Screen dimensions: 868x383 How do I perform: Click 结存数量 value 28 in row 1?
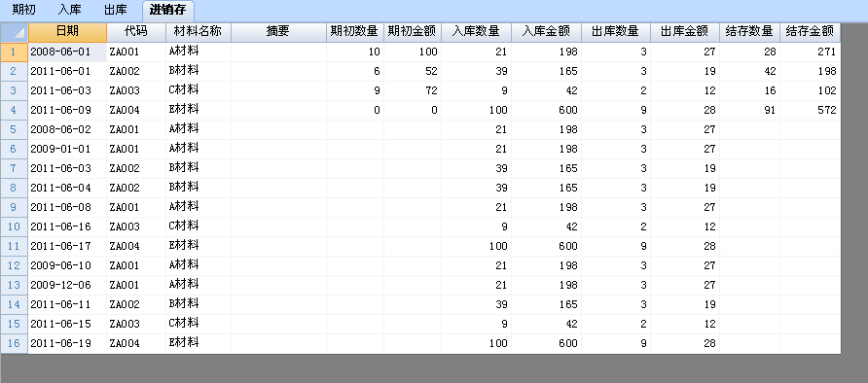[x=749, y=52]
